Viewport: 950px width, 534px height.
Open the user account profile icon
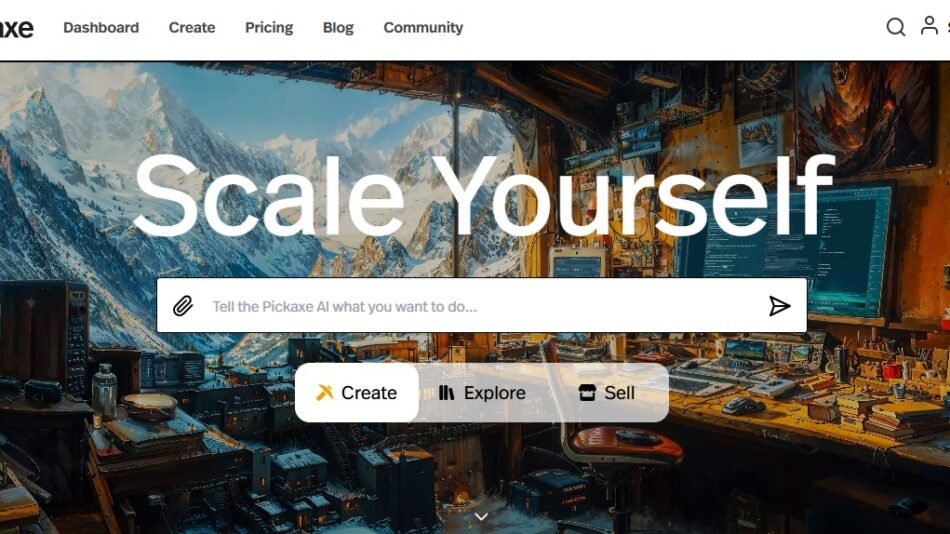pos(929,25)
